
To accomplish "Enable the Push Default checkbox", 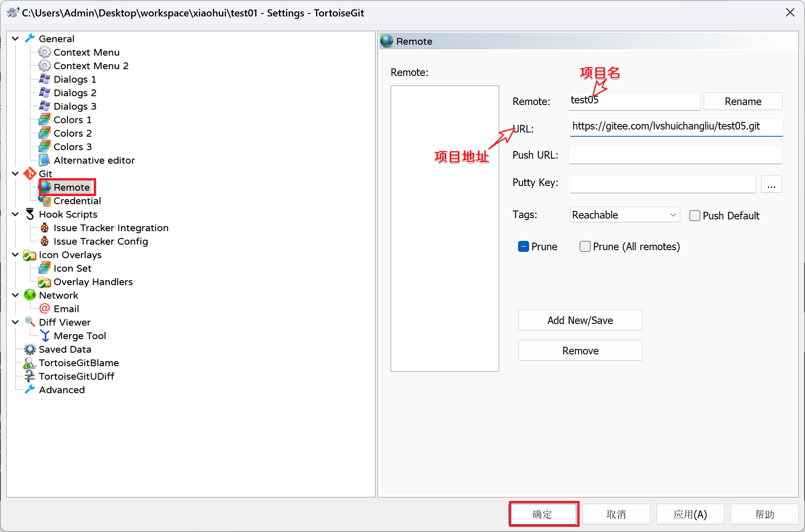I will tap(694, 216).
